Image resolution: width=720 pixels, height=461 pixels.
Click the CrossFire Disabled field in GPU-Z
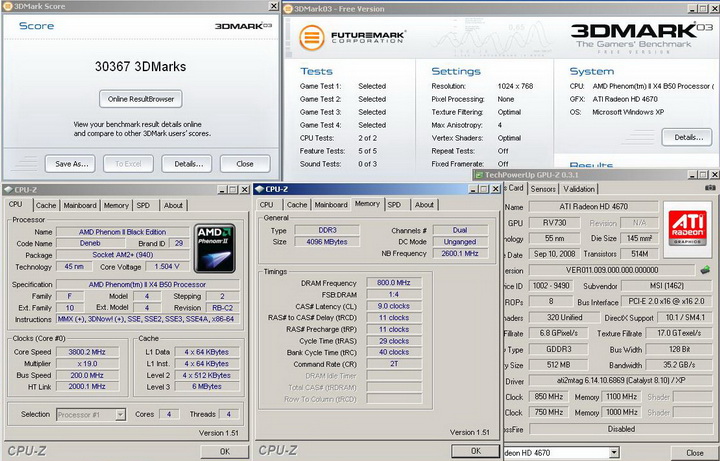click(620, 429)
